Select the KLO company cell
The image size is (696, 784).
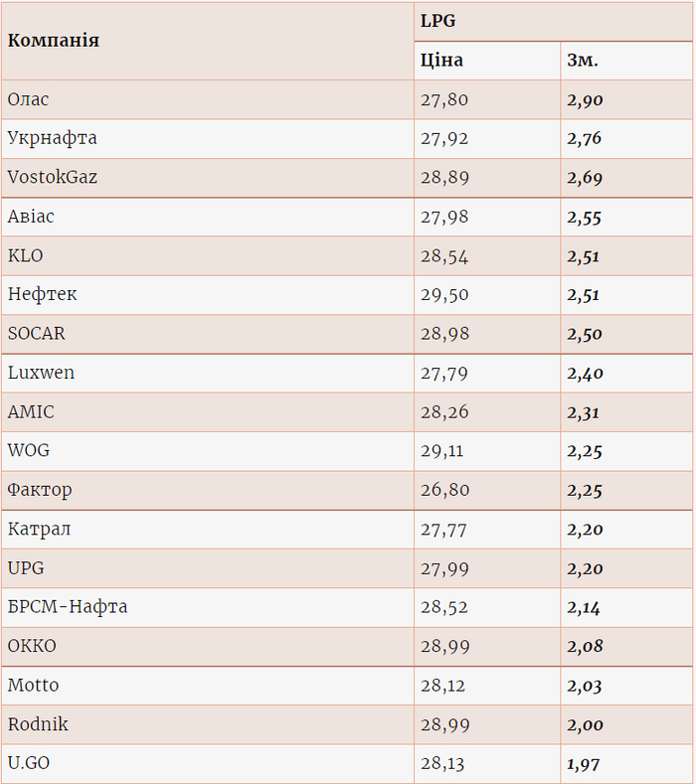(x=26, y=255)
